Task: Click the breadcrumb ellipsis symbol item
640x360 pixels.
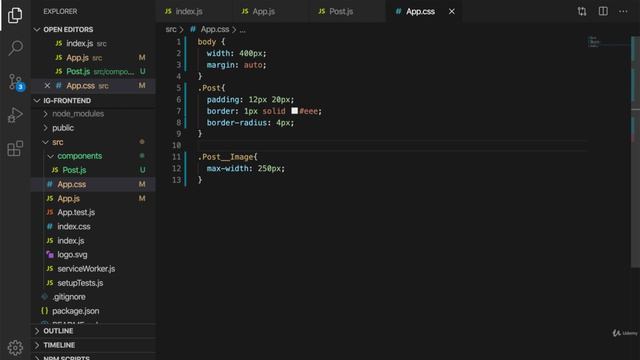Action: point(242,30)
